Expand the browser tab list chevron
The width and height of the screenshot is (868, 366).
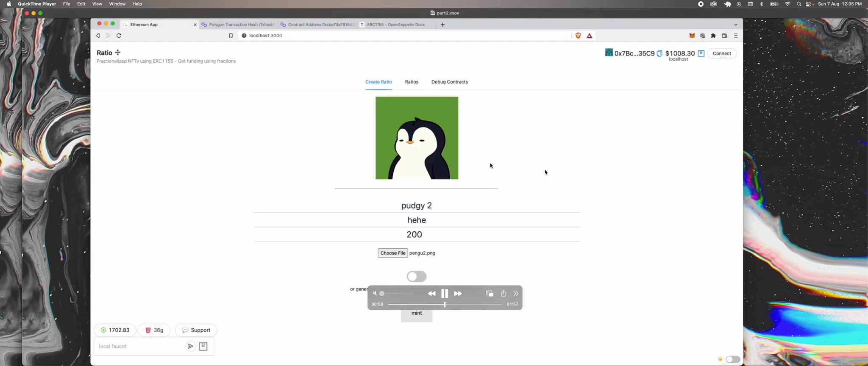click(736, 25)
